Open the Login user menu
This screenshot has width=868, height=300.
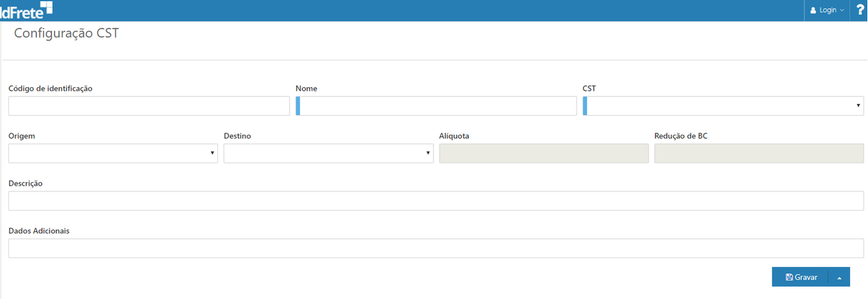click(827, 10)
